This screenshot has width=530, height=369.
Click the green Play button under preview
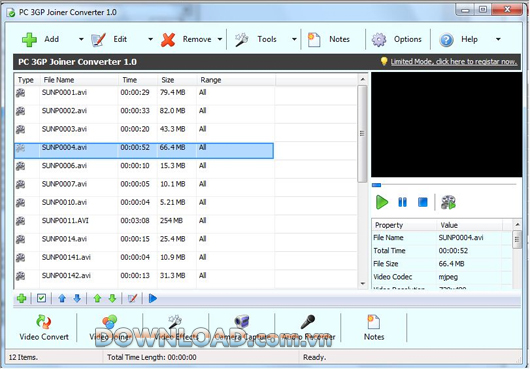pyautogui.click(x=382, y=202)
